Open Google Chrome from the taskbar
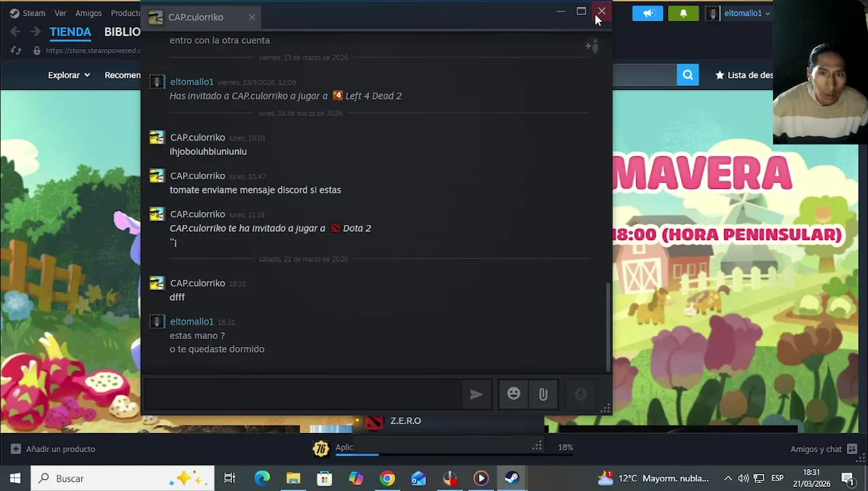The width and height of the screenshot is (868, 491). [388, 479]
